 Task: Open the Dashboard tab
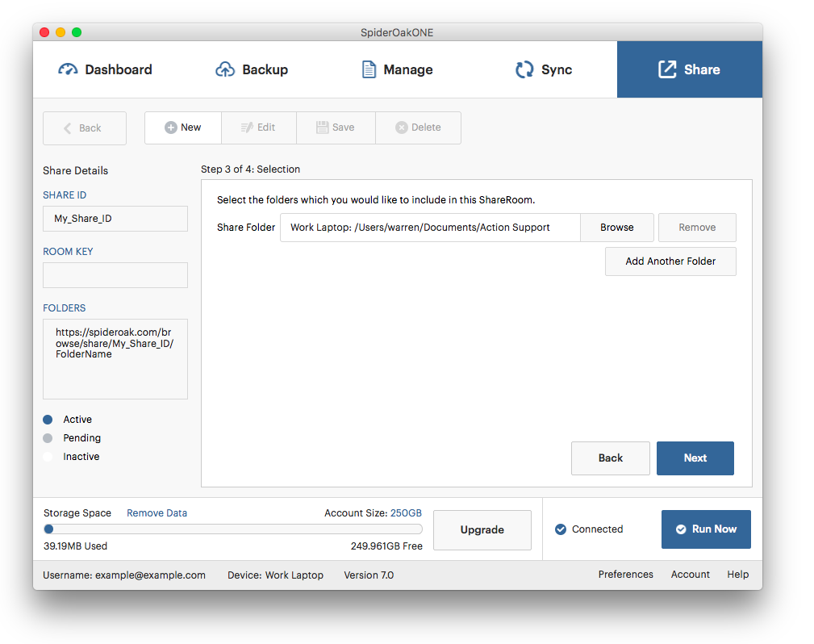[106, 69]
